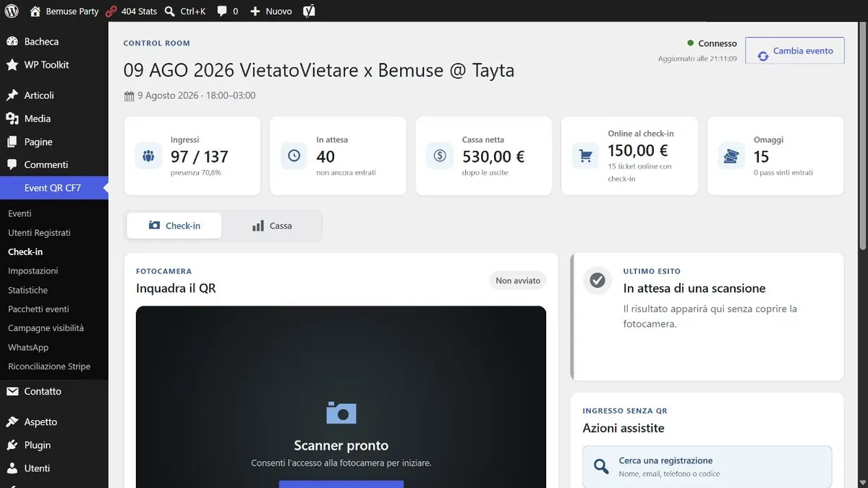Click the Articoli pushpin icon
The image size is (868, 488).
(12, 95)
